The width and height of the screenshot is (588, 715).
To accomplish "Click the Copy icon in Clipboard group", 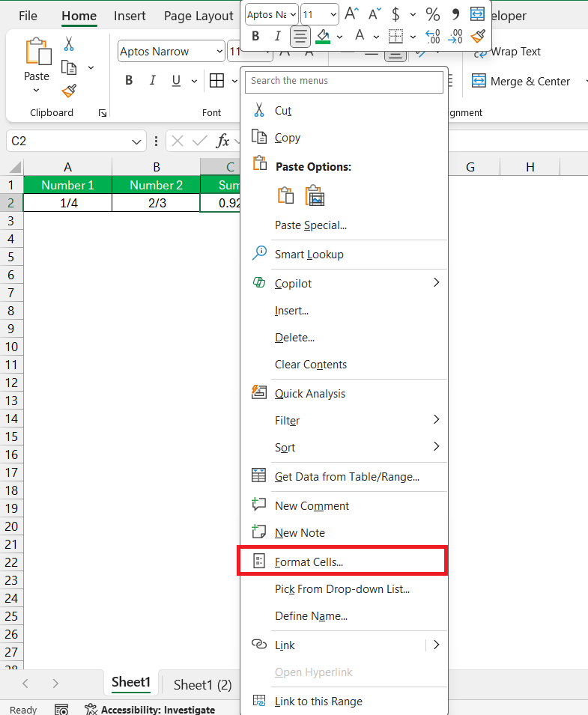I will 69,67.
